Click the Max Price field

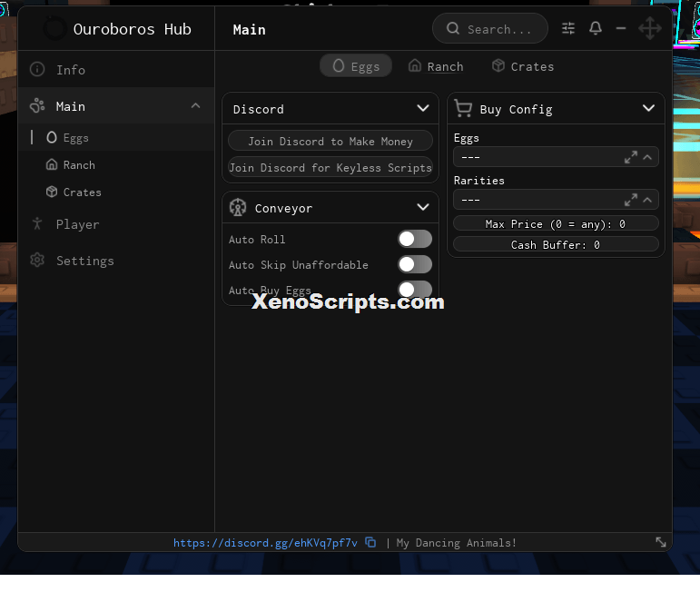556,223
